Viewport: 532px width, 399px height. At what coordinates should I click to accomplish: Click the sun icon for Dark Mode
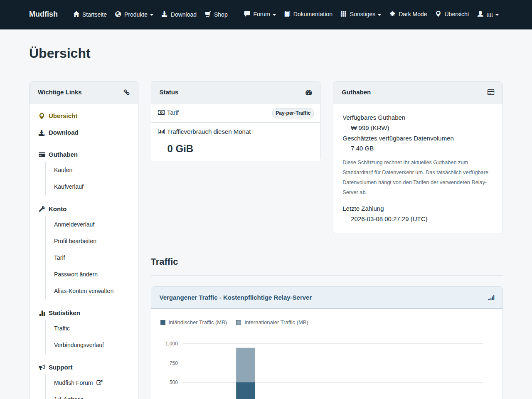[x=392, y=14]
